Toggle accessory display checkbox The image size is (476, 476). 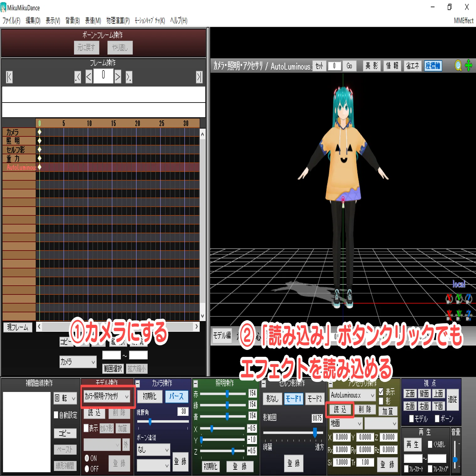tap(381, 392)
